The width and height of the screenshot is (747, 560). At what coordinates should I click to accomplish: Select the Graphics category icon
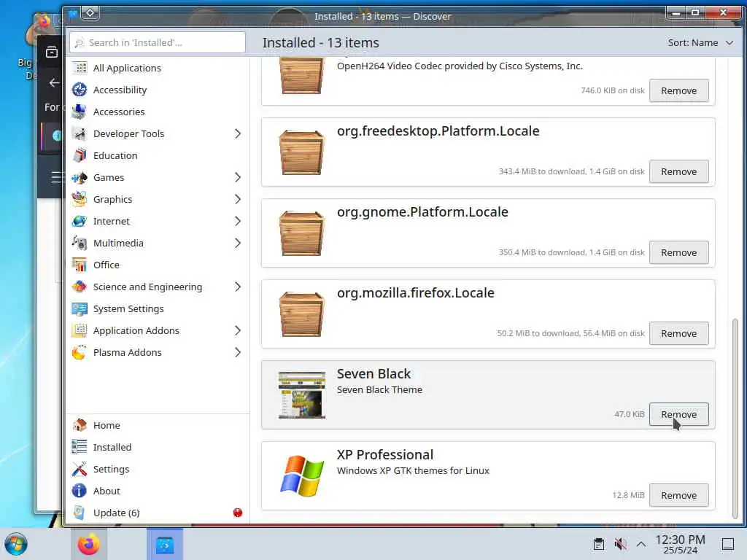(80, 200)
